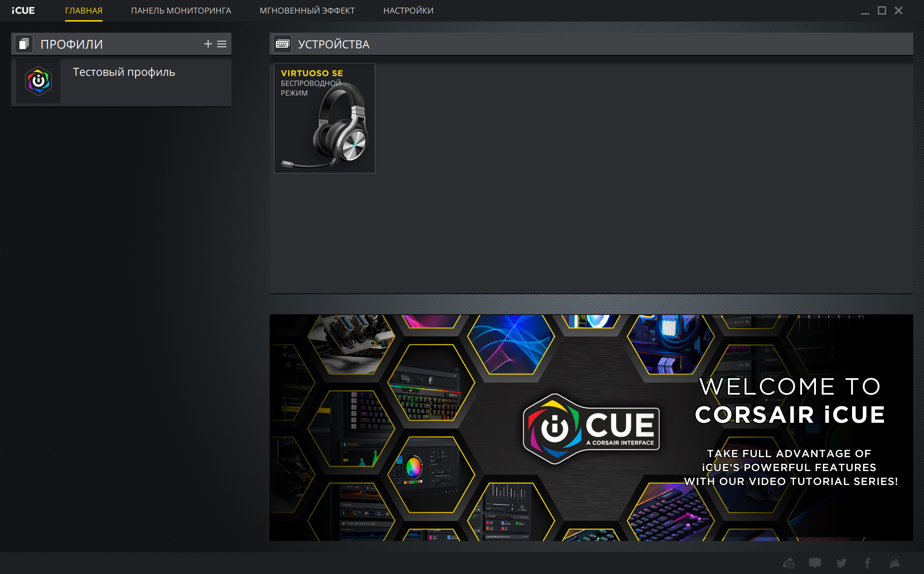Open the Virtuoso SE headset device tile
The width and height of the screenshot is (924, 574).
point(325,119)
